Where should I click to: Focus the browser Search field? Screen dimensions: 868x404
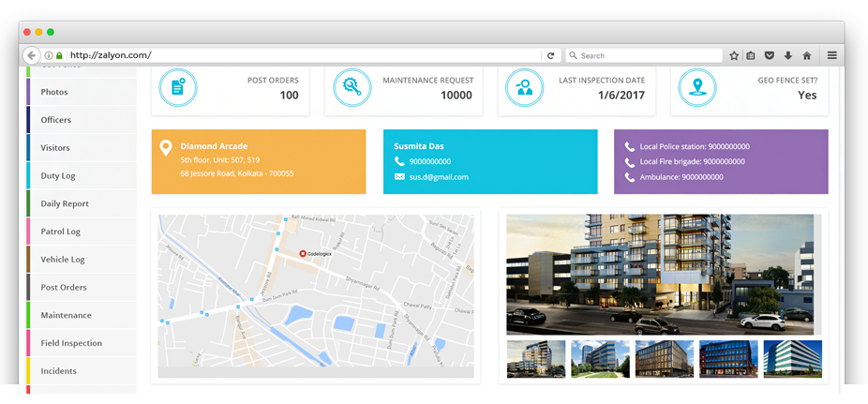tap(649, 55)
